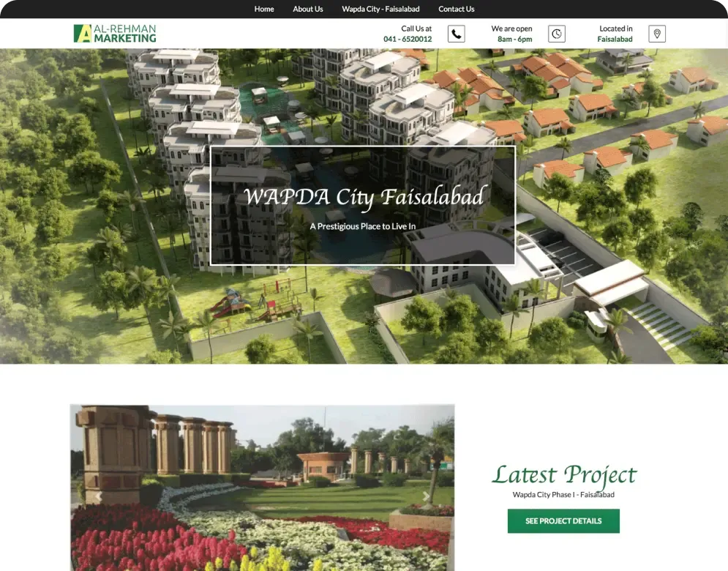Click the 'We are open' label
This screenshot has width=728, height=571.
[x=511, y=29]
